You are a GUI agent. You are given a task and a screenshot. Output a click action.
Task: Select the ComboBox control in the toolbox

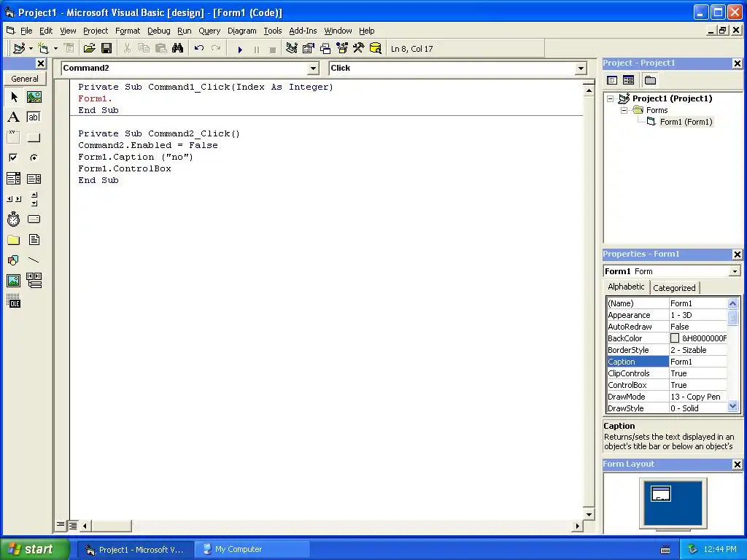(x=14, y=179)
